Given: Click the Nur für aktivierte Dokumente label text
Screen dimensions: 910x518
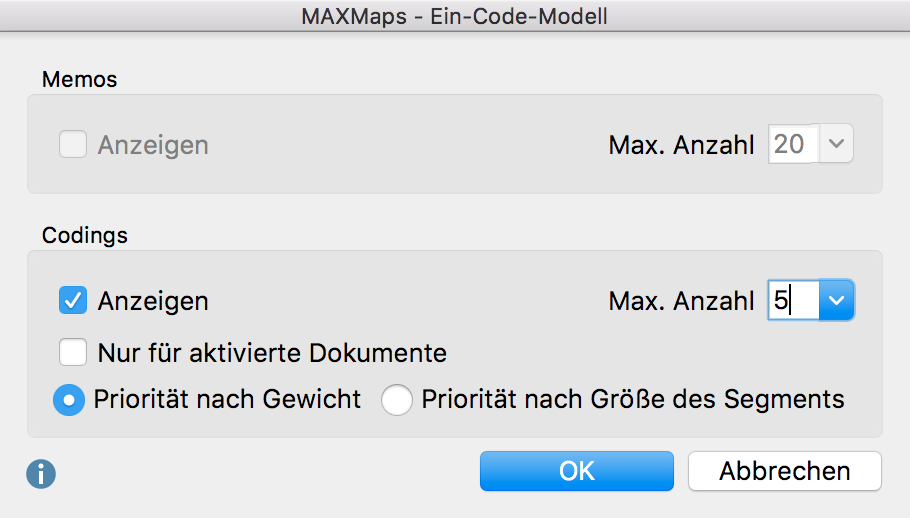Looking at the screenshot, I should point(272,353).
